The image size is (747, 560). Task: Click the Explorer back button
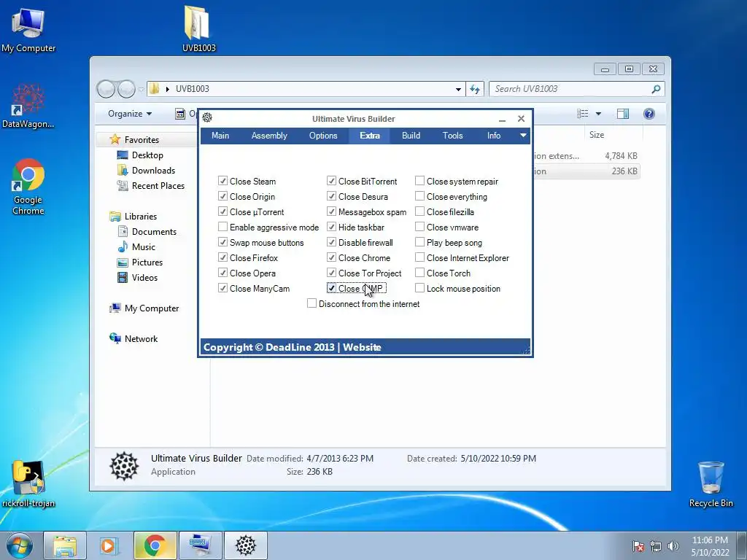point(106,88)
